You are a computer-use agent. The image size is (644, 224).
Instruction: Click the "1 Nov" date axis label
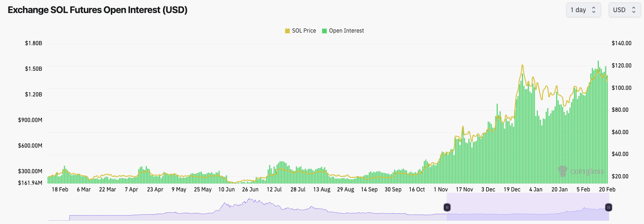(x=441, y=190)
